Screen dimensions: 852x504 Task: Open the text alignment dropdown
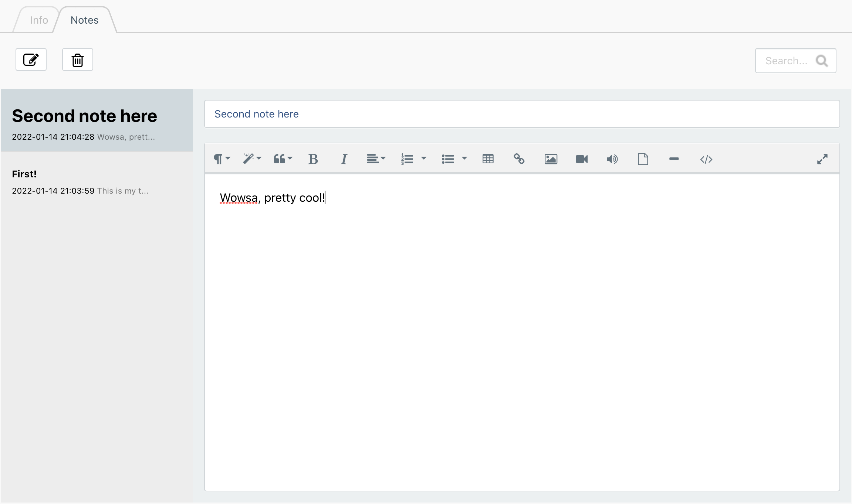376,159
